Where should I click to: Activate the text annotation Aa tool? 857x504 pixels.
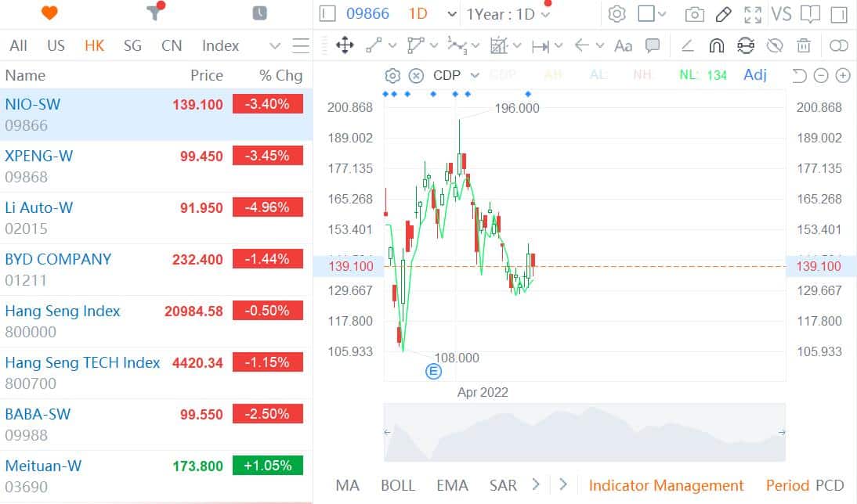[623, 45]
